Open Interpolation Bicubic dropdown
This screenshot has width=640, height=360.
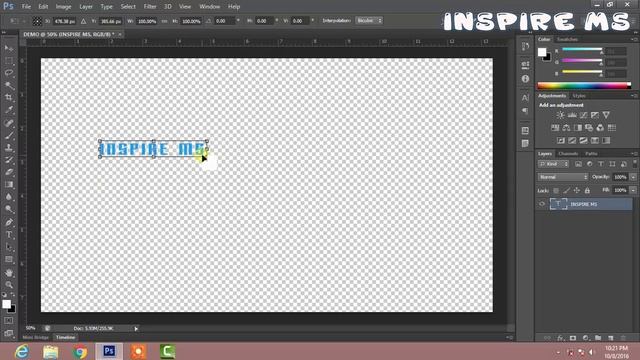coord(369,20)
